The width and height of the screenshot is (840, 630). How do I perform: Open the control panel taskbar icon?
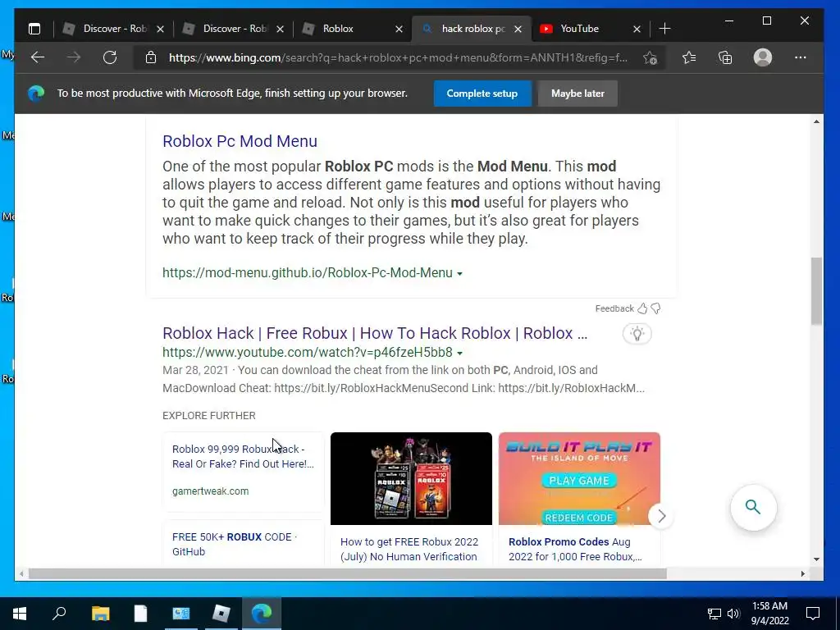click(181, 614)
